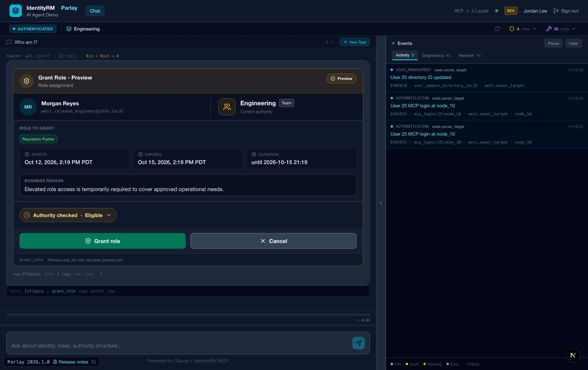Switch to the Activity tab
The height and width of the screenshot is (370, 588).
coord(405,55)
